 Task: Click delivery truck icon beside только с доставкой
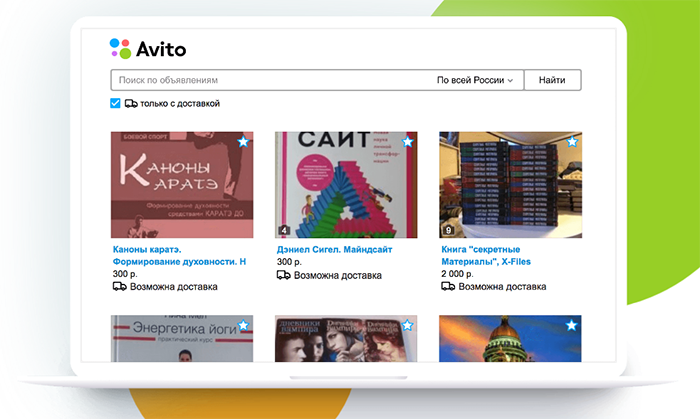point(130,104)
